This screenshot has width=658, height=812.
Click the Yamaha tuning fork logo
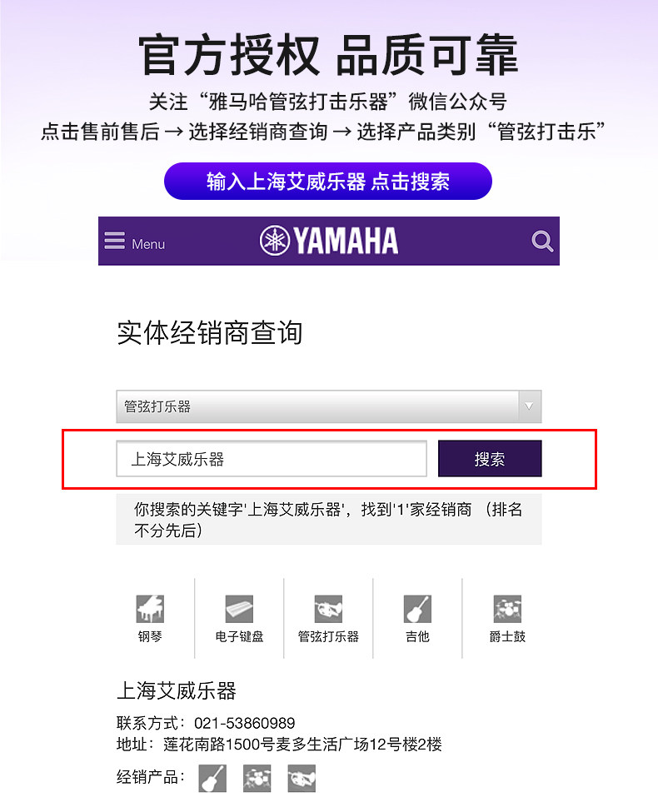pos(275,241)
